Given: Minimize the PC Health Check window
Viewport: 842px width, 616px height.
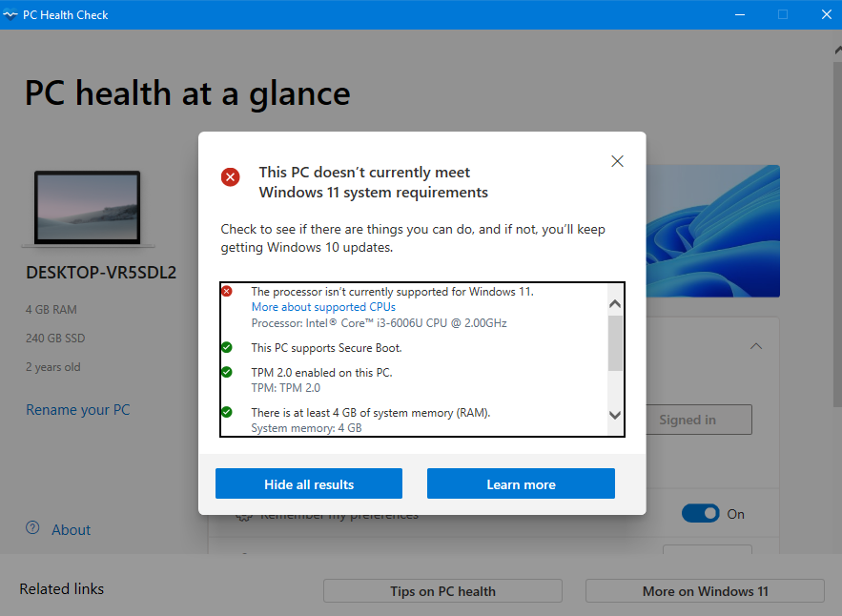Looking at the screenshot, I should coord(740,14).
